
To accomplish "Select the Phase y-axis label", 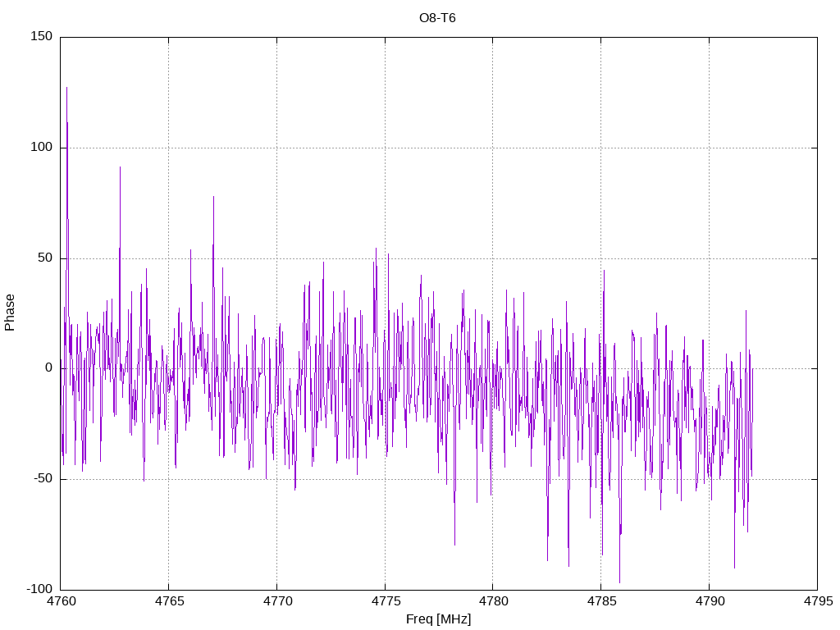I will (10, 313).
